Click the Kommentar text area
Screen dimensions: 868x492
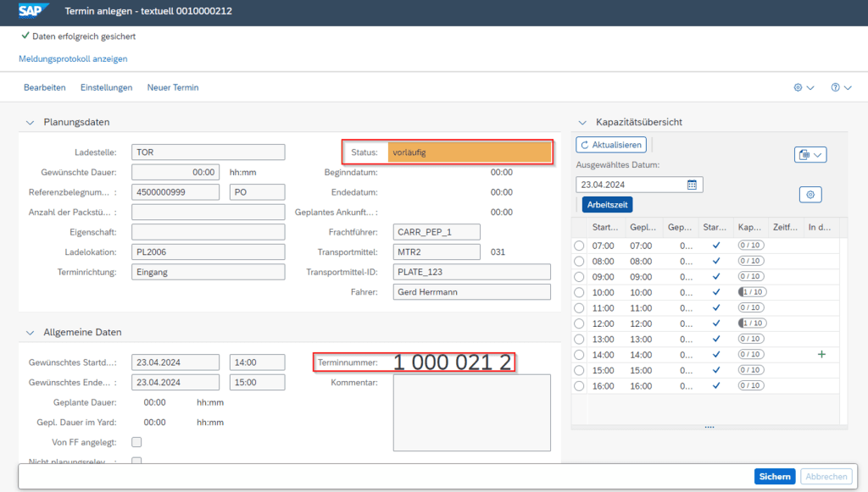(471, 413)
